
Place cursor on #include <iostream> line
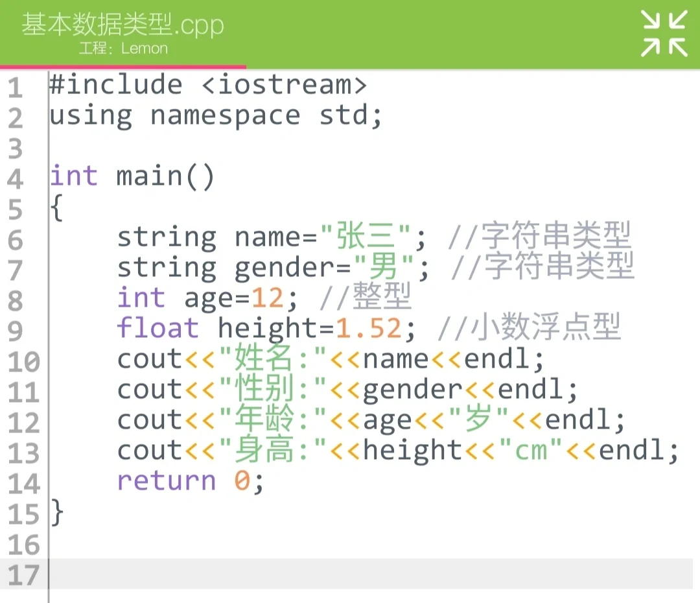coord(207,84)
